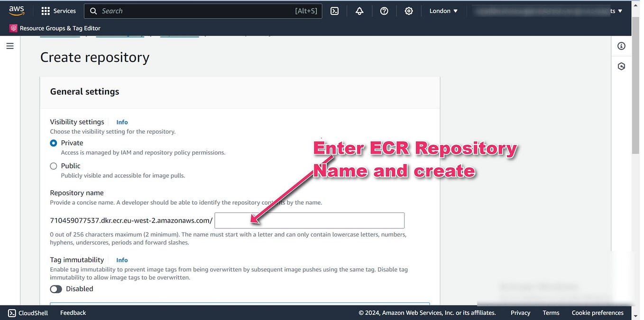644x320 pixels.
Task: Expand the left navigation hamburger menu
Action: [10, 46]
